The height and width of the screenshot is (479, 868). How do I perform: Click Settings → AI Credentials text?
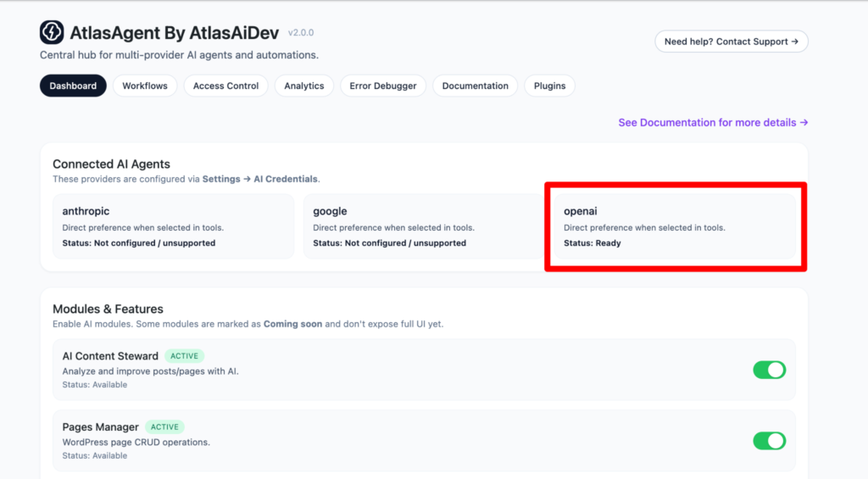(260, 179)
